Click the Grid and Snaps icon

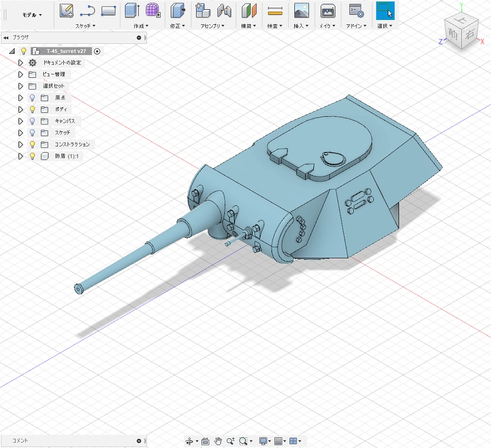278,441
